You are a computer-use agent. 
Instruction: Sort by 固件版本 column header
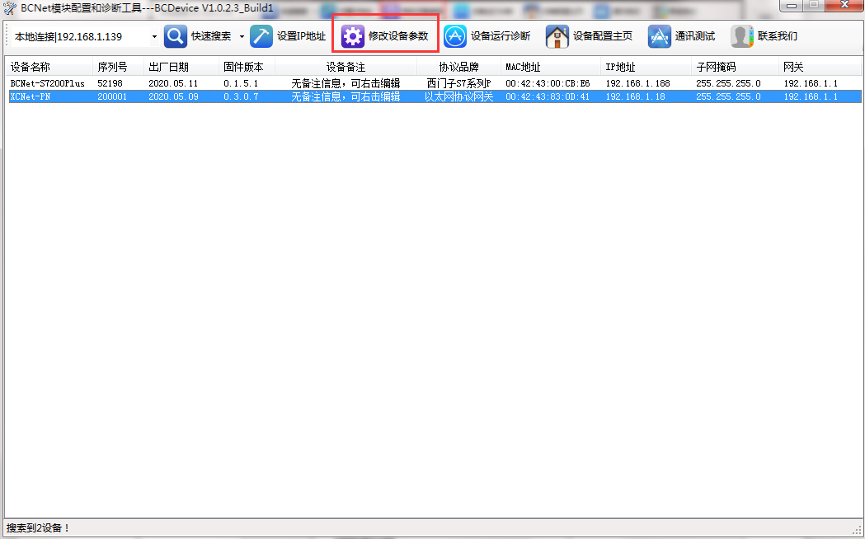[x=246, y=67]
